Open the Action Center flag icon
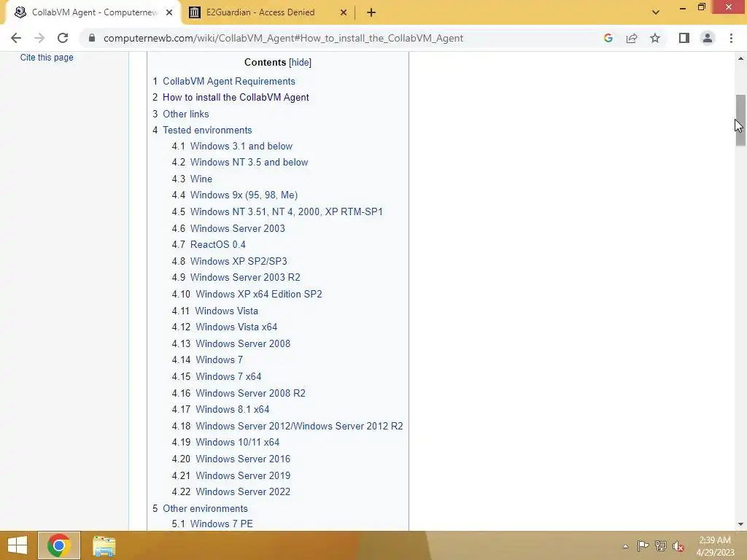 point(643,545)
